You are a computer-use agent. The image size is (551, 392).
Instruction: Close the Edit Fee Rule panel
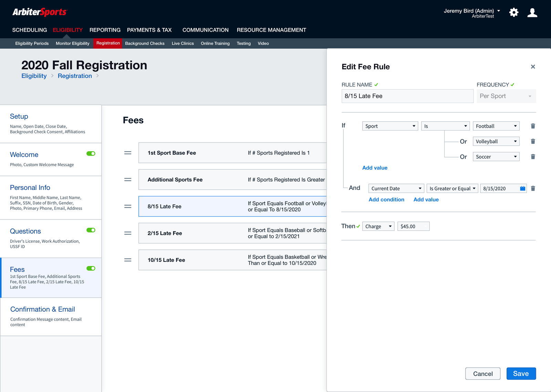point(533,67)
